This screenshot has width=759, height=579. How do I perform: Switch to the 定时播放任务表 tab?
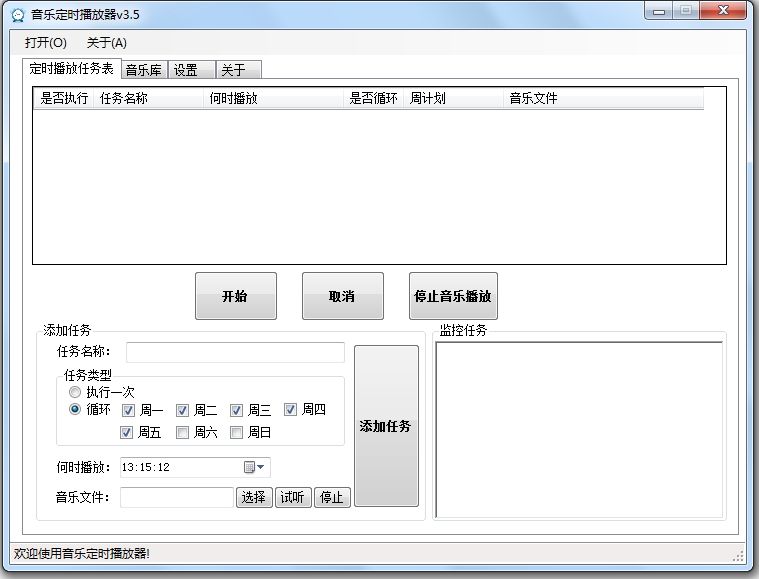tap(72, 68)
